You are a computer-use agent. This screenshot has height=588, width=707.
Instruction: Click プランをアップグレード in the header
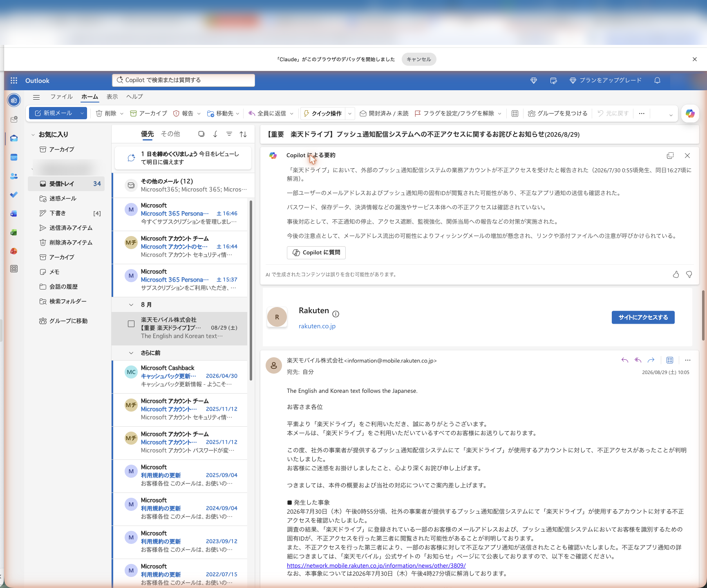[606, 80]
